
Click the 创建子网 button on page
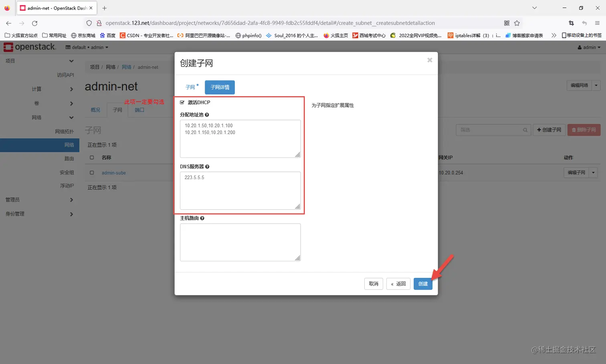549,130
